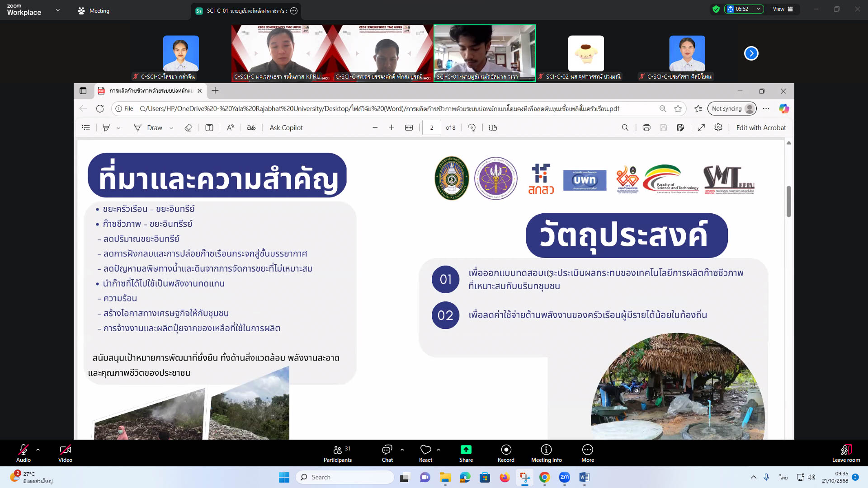Viewport: 868px width, 488px height.
Task: Unmute the Audio microphone
Action: coord(24,453)
